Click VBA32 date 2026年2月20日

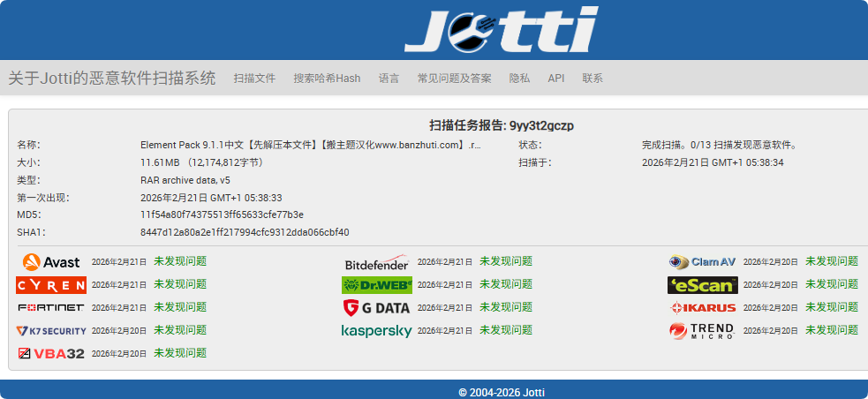click(x=119, y=354)
